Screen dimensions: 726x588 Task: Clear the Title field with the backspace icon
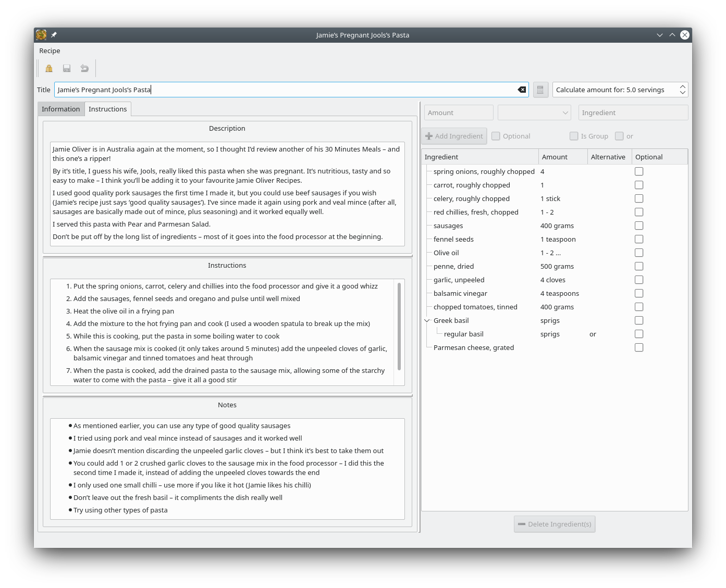tap(521, 90)
